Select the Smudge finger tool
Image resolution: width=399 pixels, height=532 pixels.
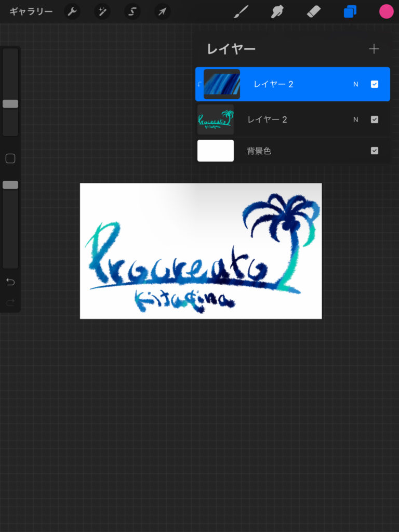coord(277,12)
